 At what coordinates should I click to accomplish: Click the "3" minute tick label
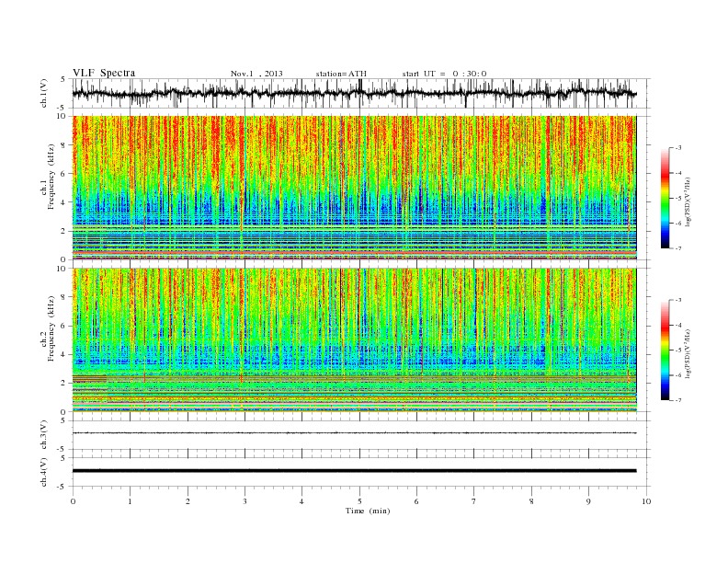click(x=245, y=501)
